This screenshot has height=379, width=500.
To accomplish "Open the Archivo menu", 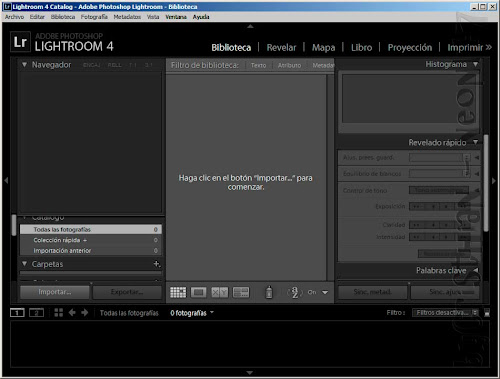I will [14, 17].
